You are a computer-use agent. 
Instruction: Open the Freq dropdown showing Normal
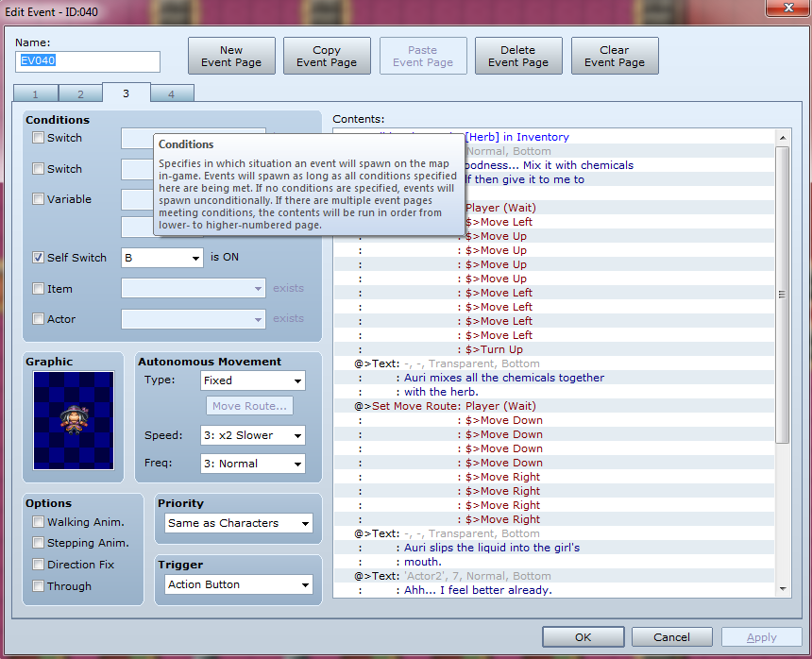pos(253,464)
